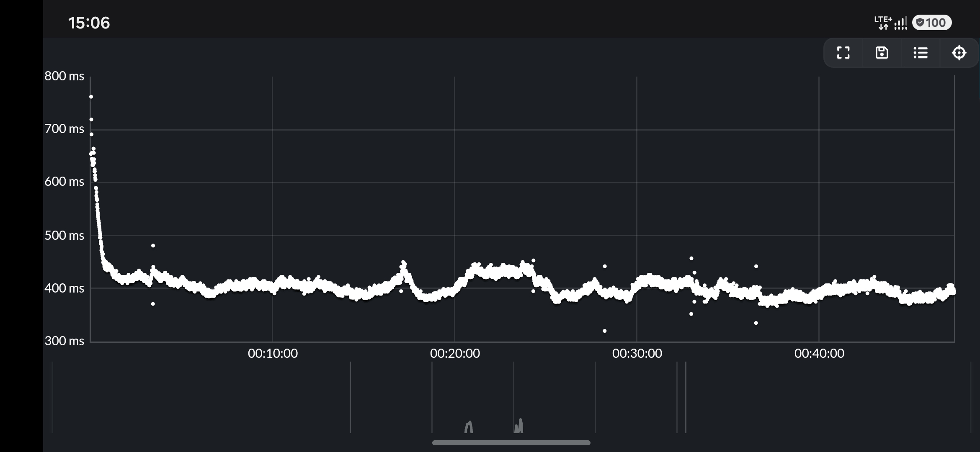Select the 800 ms axis label
This screenshot has width=980, height=452.
point(64,76)
